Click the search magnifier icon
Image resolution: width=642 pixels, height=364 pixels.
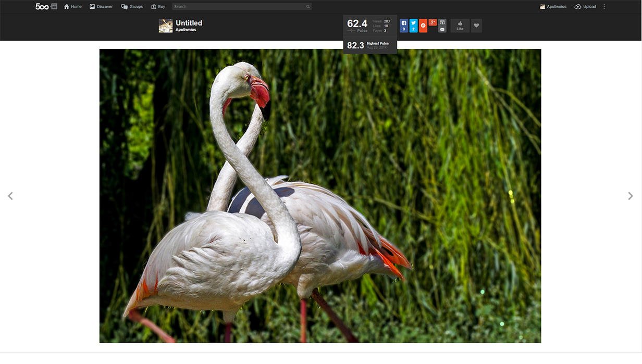[x=308, y=7]
